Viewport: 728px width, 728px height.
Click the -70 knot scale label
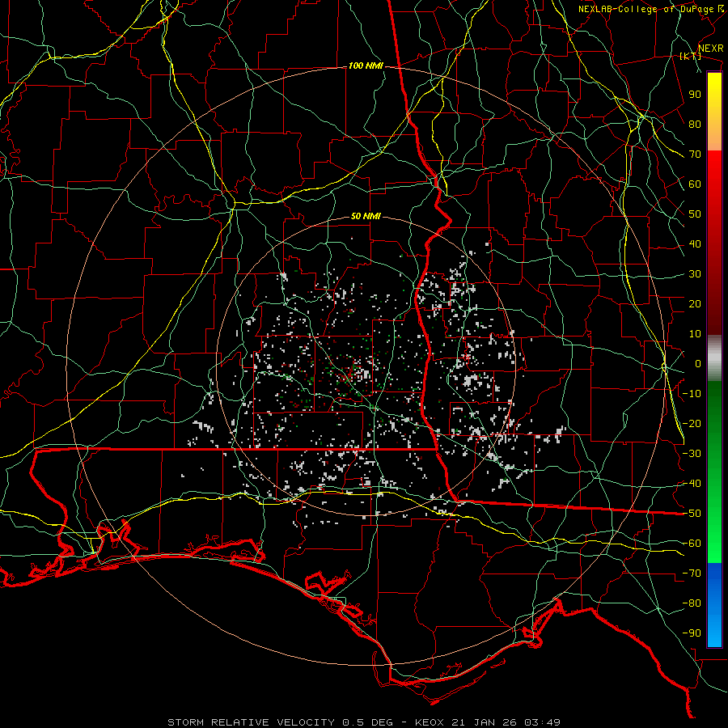coord(692,574)
